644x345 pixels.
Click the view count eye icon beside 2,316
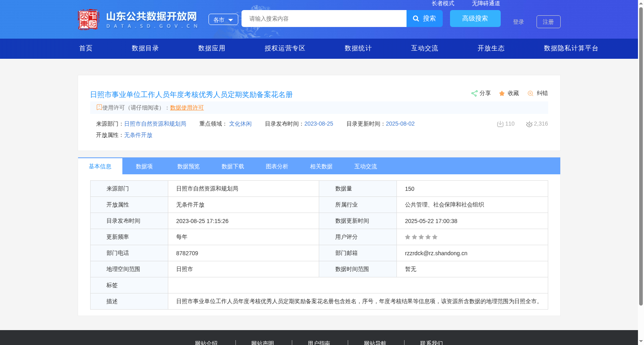pyautogui.click(x=529, y=124)
